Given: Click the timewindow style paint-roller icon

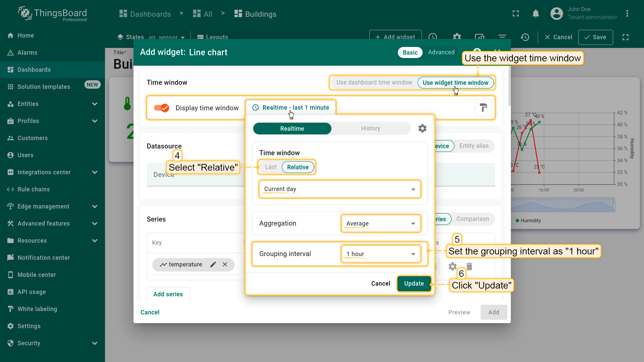Looking at the screenshot, I should point(483,108).
